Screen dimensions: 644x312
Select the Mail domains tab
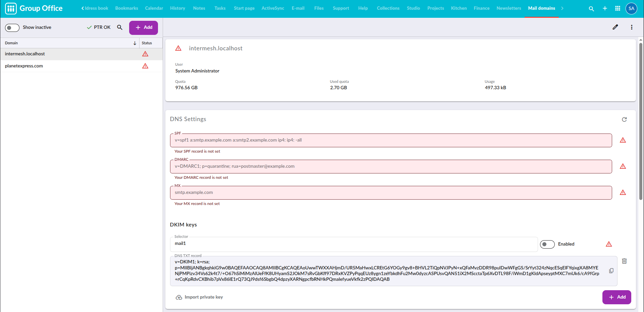541,8
